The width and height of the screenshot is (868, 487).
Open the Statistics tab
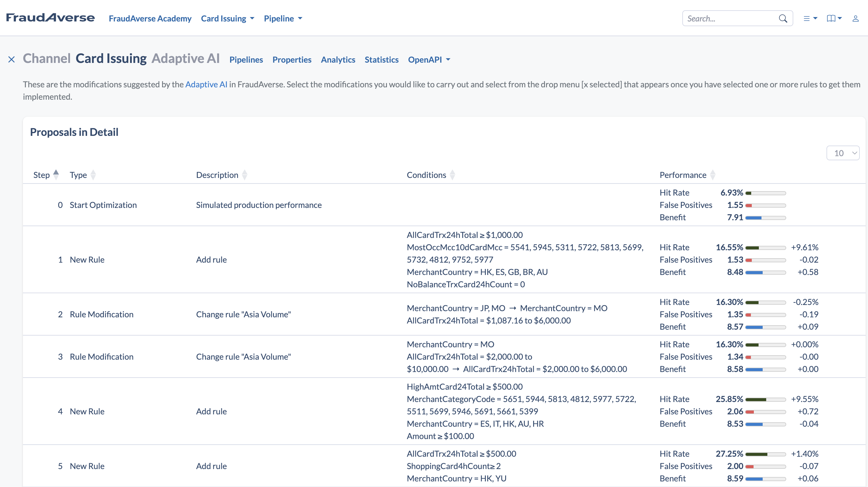(381, 60)
